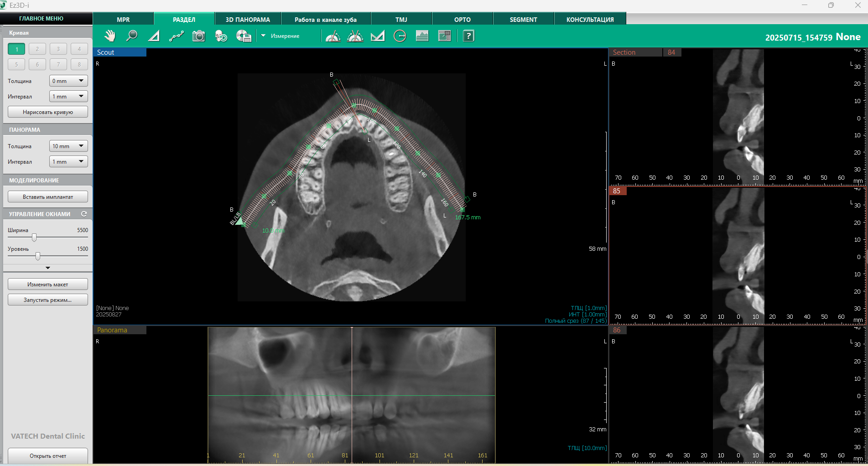The image size is (868, 466).
Task: Choose the polyline curve tool
Action: [176, 36]
